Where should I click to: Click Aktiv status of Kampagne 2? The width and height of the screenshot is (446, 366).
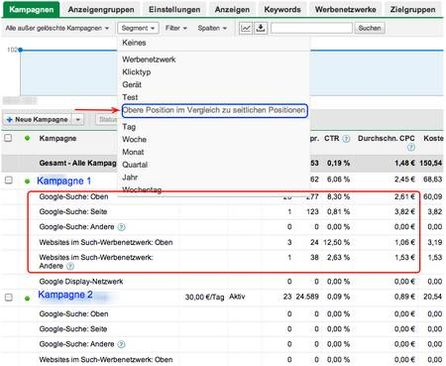click(237, 297)
